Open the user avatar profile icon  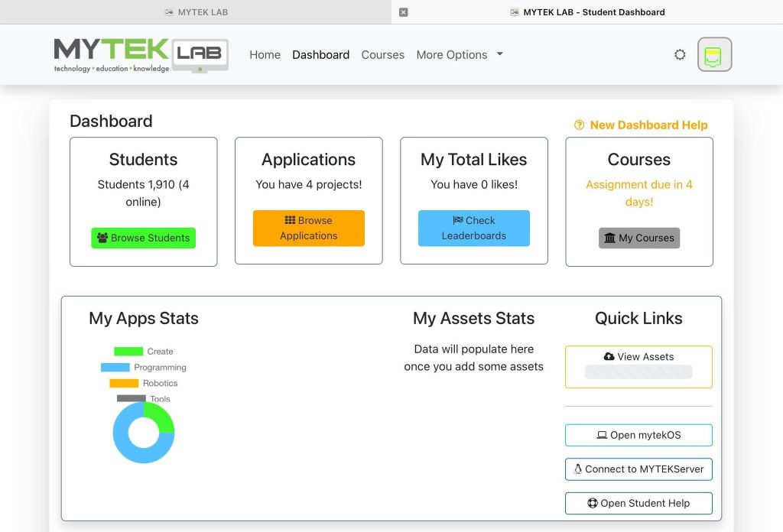click(x=714, y=55)
